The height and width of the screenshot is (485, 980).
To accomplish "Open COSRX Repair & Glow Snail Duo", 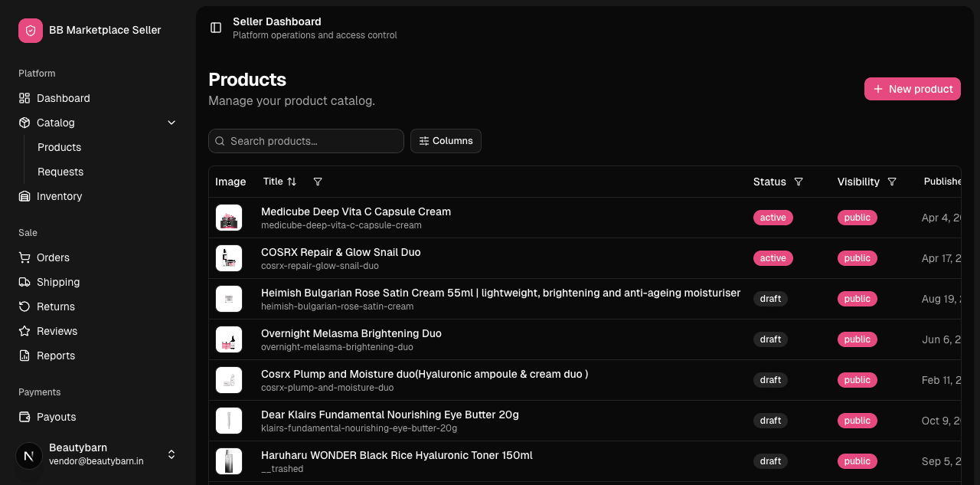I will (341, 252).
